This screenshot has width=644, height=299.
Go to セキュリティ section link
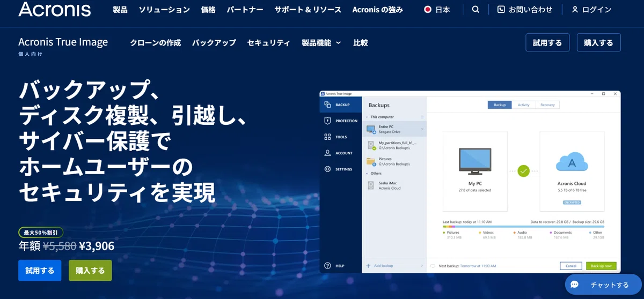pyautogui.click(x=269, y=43)
